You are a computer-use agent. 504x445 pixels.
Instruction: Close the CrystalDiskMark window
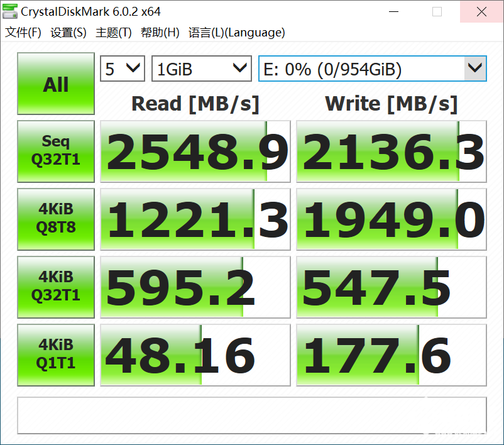481,11
